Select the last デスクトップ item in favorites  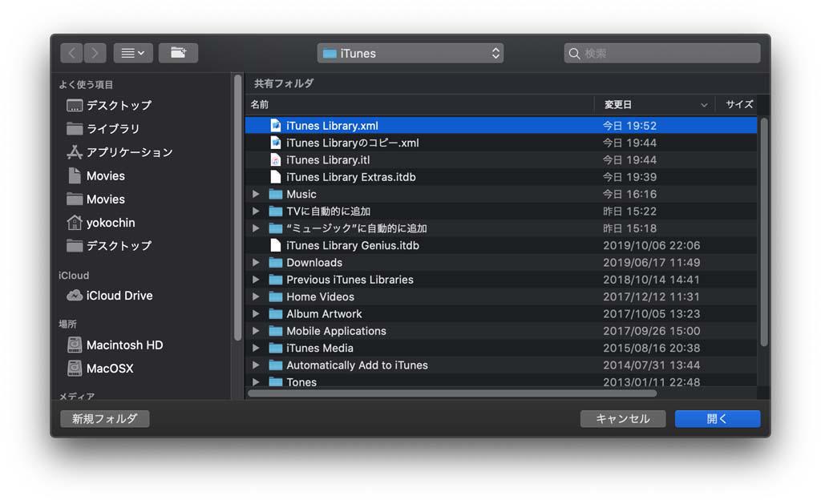pyautogui.click(x=109, y=246)
